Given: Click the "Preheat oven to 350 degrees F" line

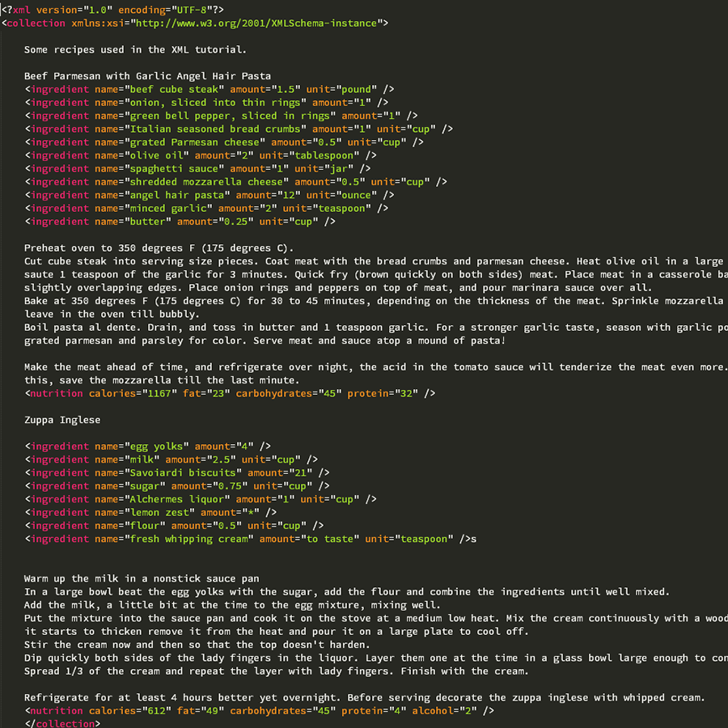Looking at the screenshot, I should (159, 248).
